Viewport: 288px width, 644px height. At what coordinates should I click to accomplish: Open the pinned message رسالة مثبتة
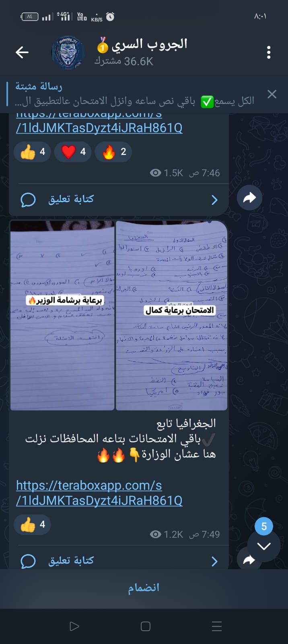[x=135, y=94]
